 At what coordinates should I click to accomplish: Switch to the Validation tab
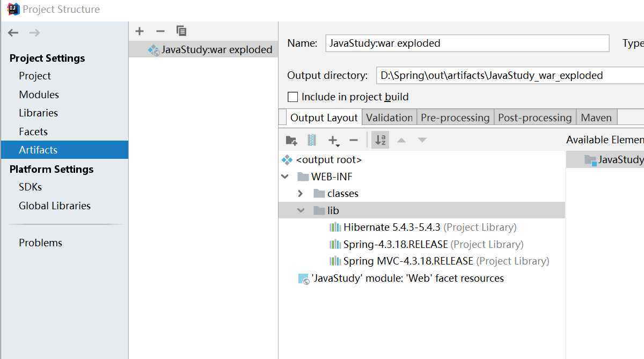(x=389, y=118)
